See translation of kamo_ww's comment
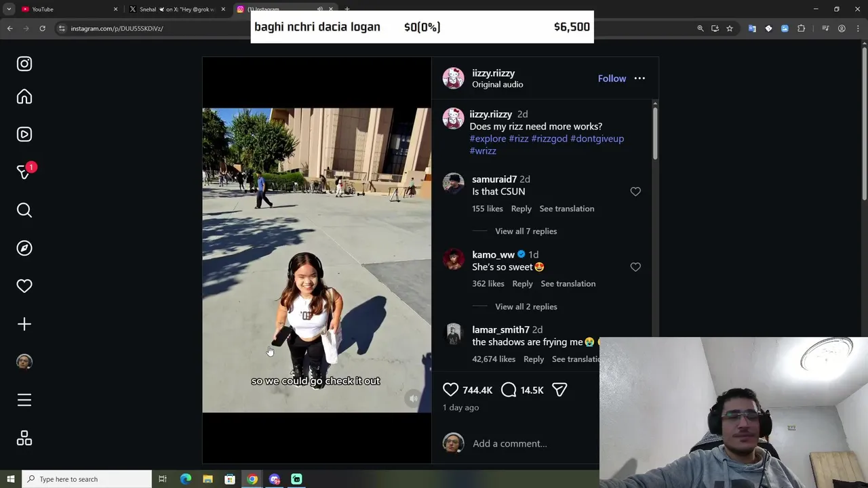This screenshot has height=488, width=868. pyautogui.click(x=568, y=284)
